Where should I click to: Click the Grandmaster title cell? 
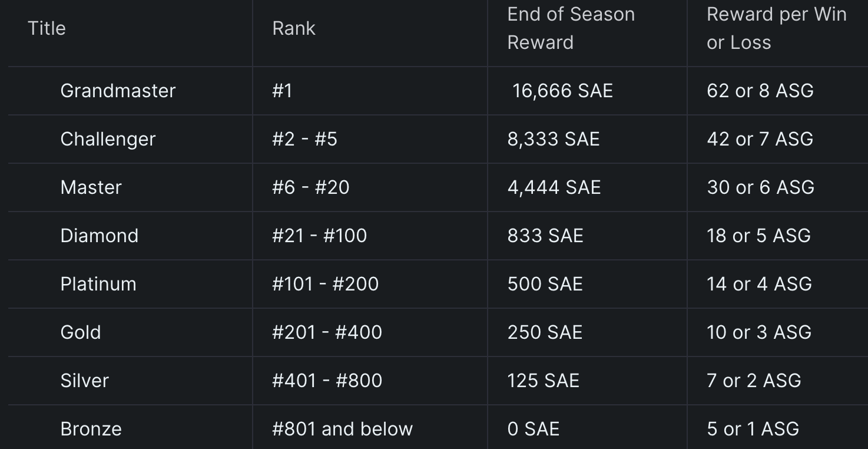(118, 91)
